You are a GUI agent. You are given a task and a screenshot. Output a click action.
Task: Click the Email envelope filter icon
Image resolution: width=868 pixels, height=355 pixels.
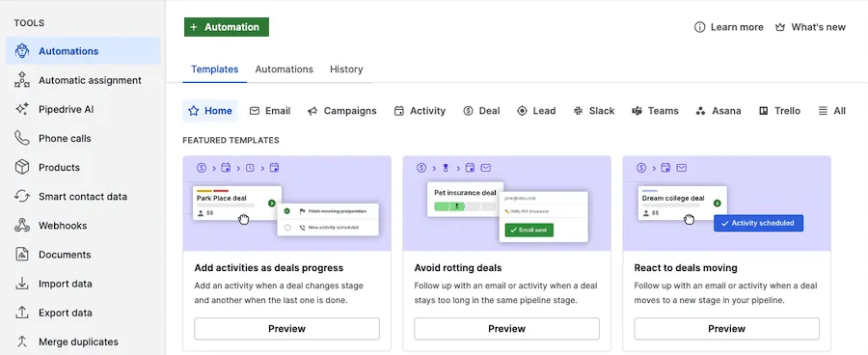point(254,111)
